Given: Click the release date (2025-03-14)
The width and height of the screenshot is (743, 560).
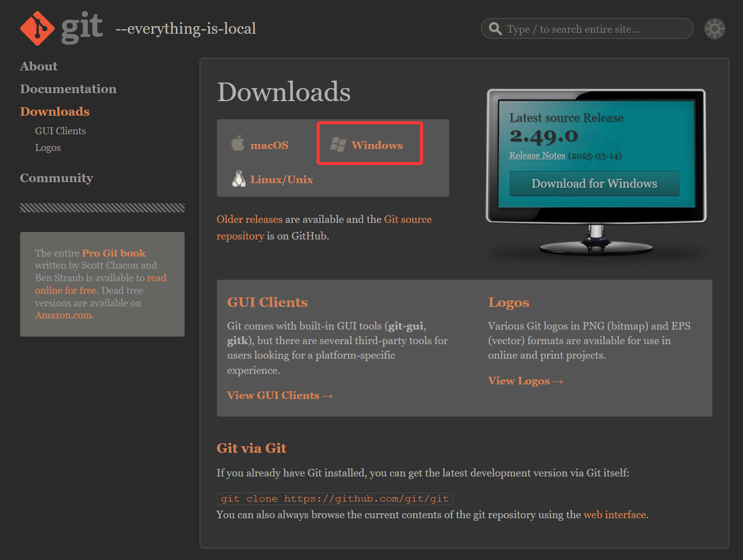Looking at the screenshot, I should pos(595,156).
